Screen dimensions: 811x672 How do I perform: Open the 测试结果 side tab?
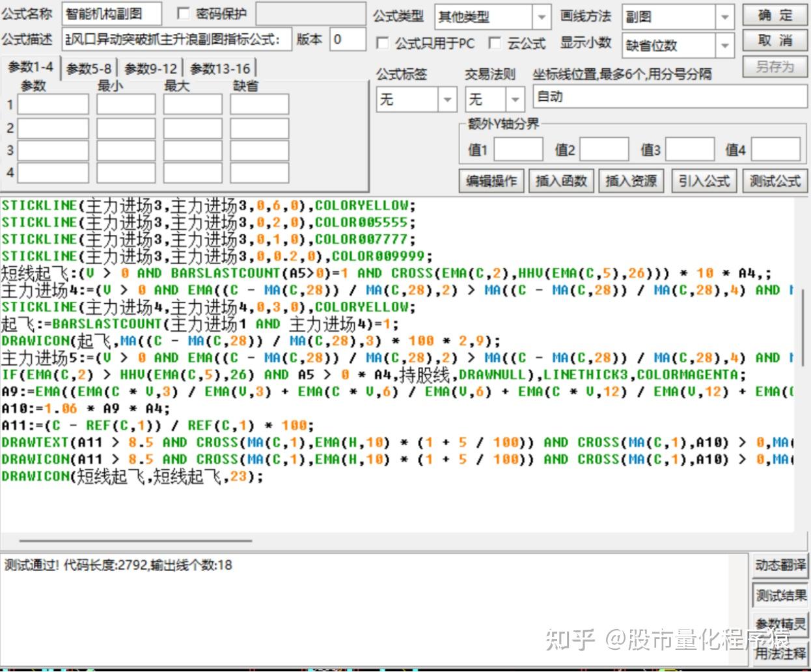780,595
